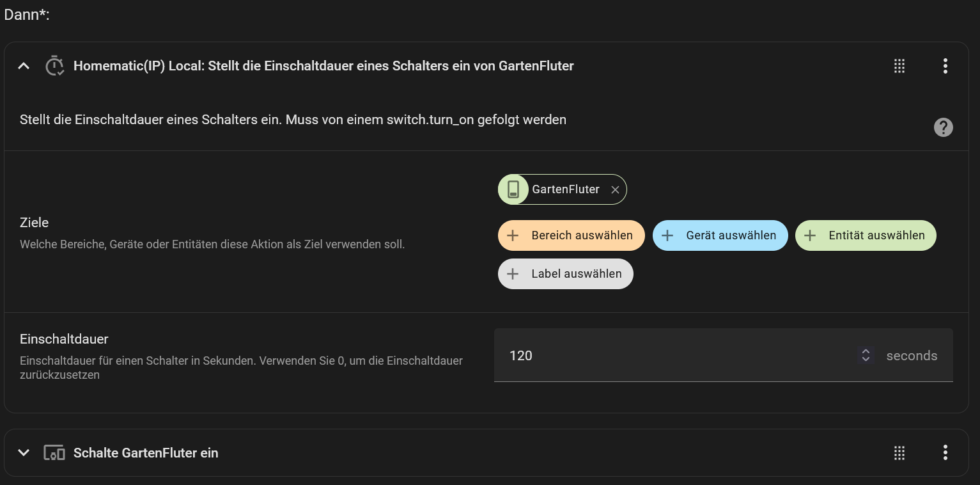Open help for the Einschaltdauer action description

coord(943,127)
